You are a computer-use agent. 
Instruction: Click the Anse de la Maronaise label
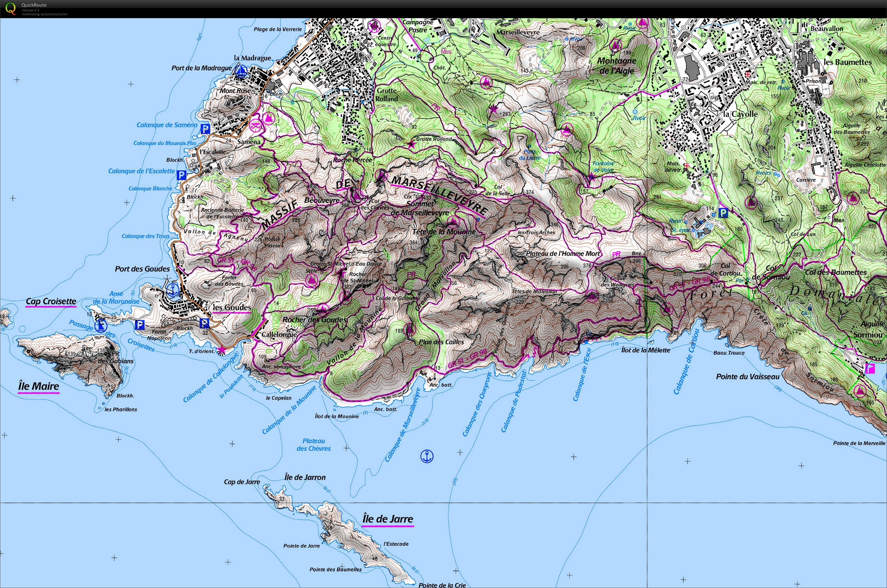(116, 297)
